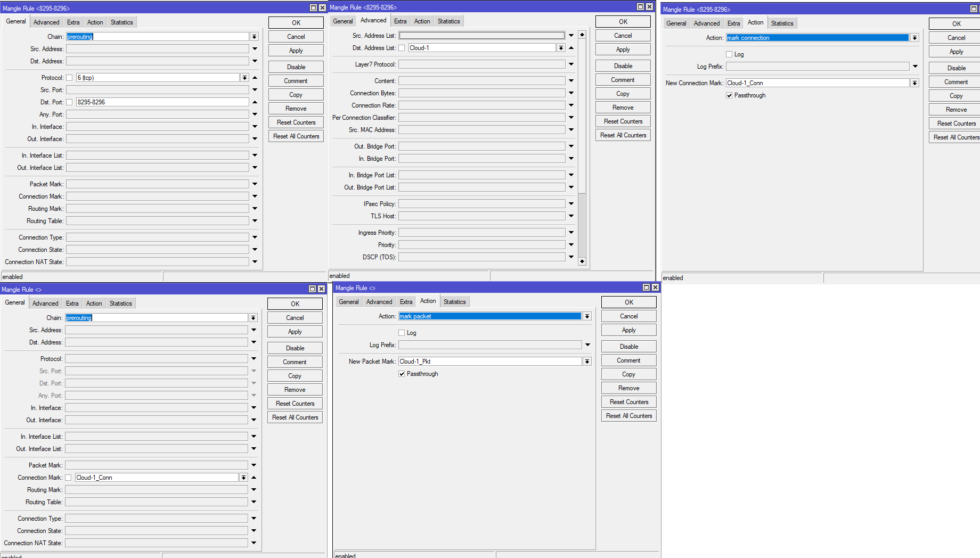Tick Dst. Address List invert checkbox
980x558 pixels.
click(x=402, y=48)
